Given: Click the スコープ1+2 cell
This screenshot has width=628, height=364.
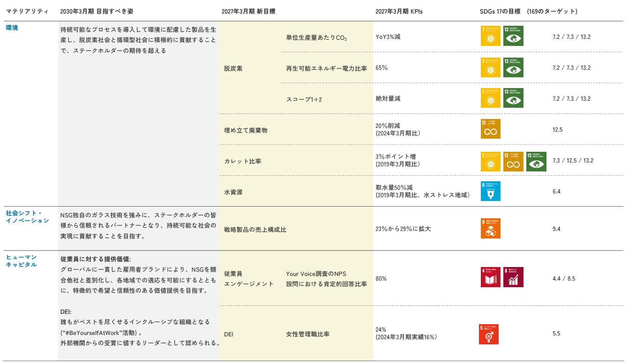Looking at the screenshot, I should click(x=304, y=99).
